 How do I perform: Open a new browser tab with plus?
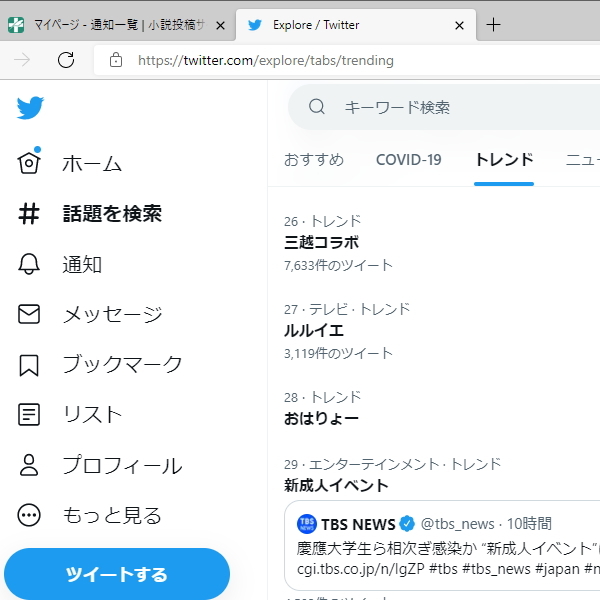493,25
